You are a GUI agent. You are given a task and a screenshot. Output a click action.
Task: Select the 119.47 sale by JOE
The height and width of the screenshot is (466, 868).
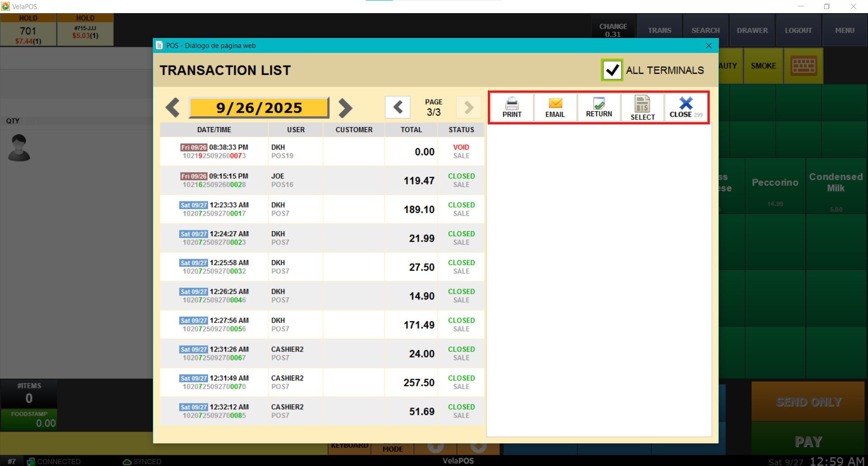[x=322, y=181]
